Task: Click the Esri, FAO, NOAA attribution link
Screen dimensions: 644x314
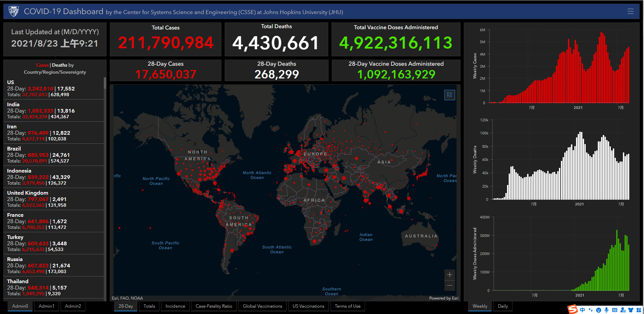Action: coord(127,298)
